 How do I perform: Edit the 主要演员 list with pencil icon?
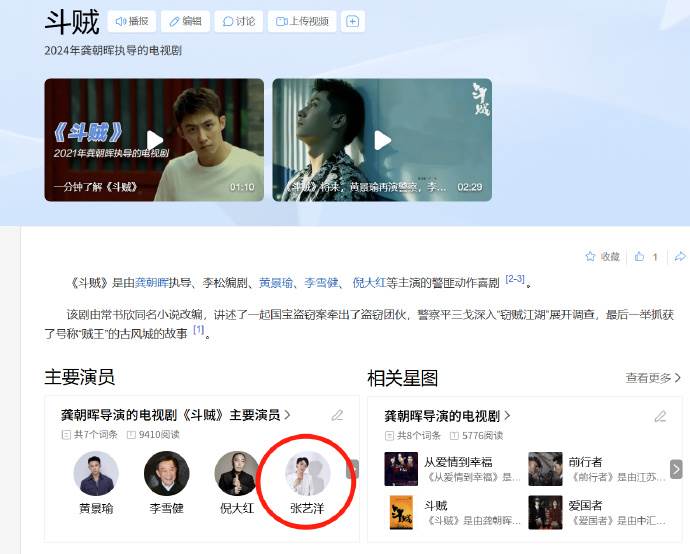point(338,415)
